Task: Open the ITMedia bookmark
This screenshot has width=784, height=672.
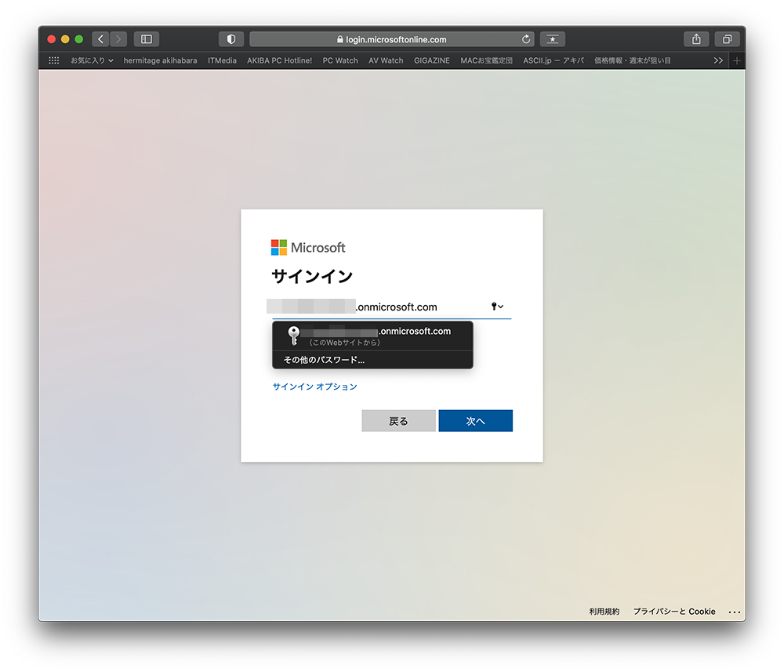Action: [x=222, y=60]
